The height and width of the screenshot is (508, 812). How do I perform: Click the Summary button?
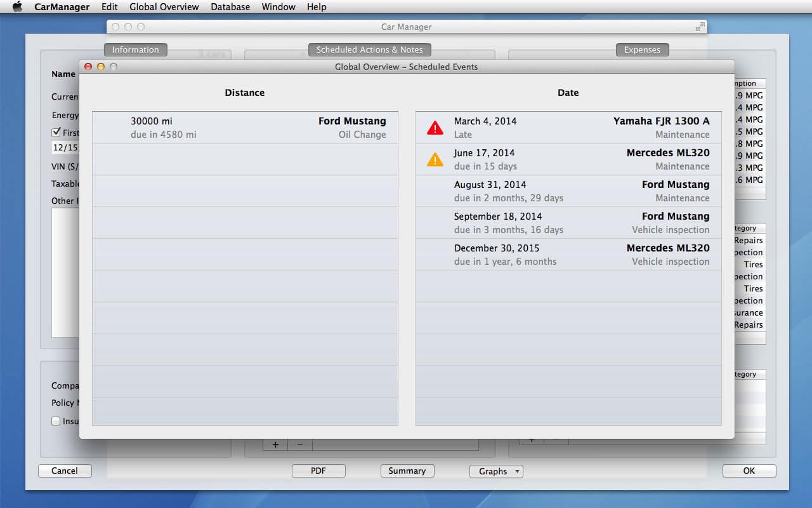coord(407,471)
